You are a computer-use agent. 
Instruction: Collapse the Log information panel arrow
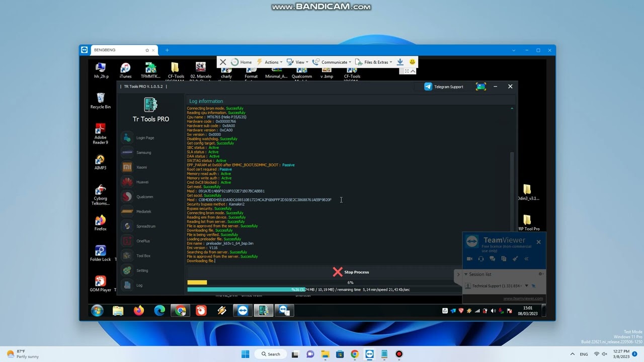(x=512, y=109)
